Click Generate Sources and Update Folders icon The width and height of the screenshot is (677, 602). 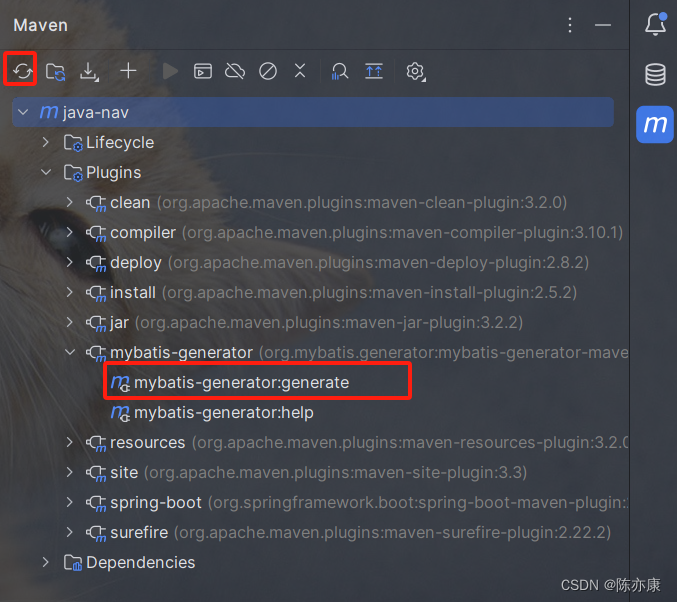pyautogui.click(x=55, y=71)
